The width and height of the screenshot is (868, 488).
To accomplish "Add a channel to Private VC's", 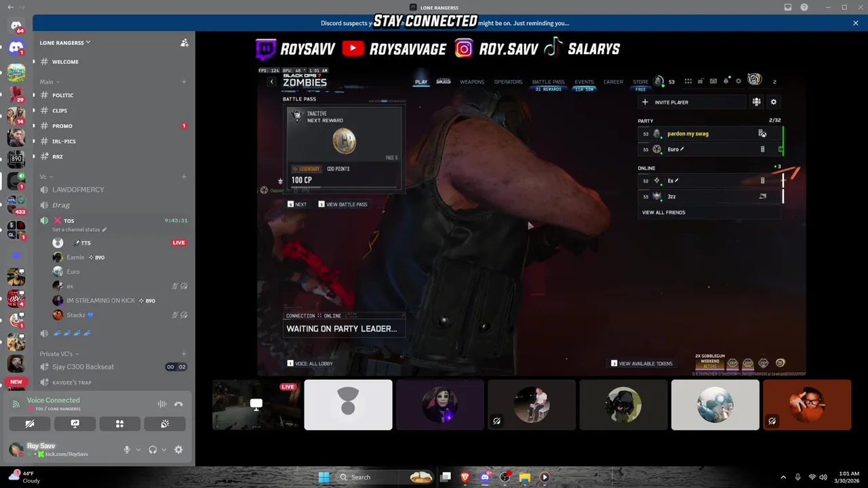I will click(x=184, y=354).
